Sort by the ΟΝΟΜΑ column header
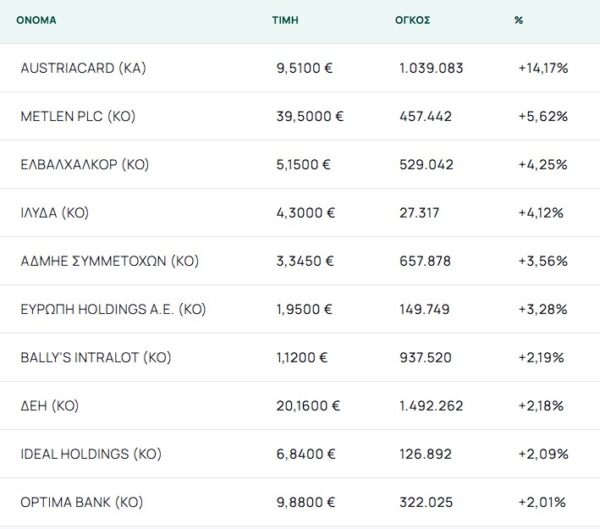600x529 pixels. click(x=36, y=20)
